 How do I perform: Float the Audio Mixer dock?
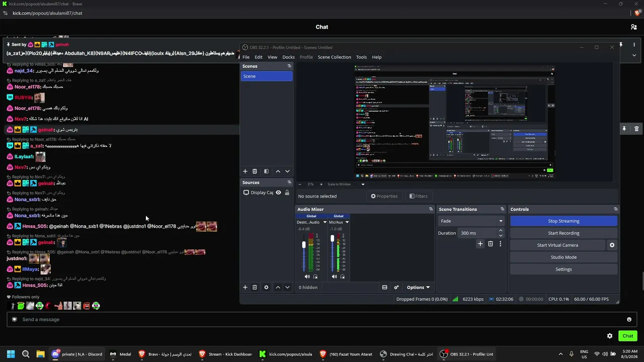coord(431,209)
